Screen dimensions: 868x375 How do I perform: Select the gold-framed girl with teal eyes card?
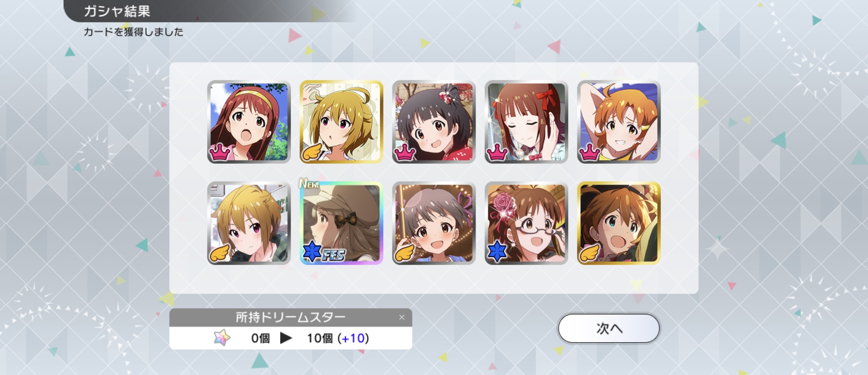619,223
